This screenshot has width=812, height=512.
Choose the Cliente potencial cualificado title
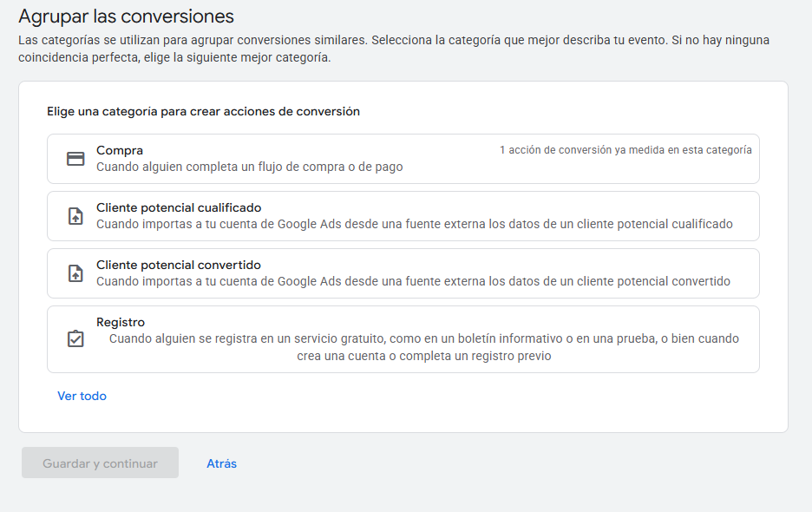pyautogui.click(x=179, y=207)
